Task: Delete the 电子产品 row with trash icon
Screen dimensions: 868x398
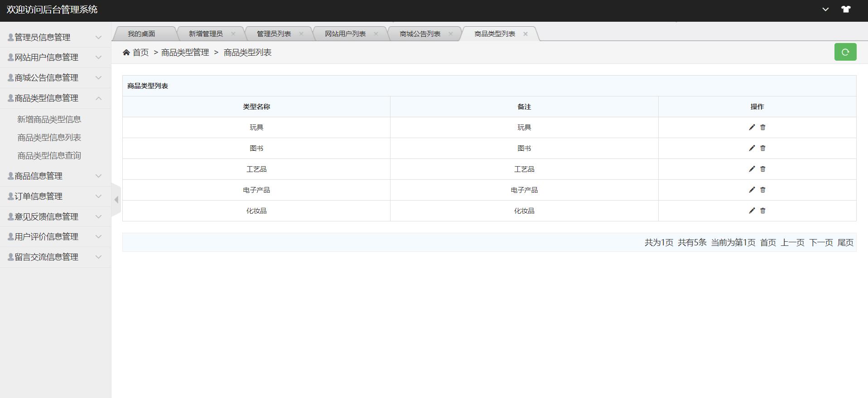Action: tap(763, 190)
